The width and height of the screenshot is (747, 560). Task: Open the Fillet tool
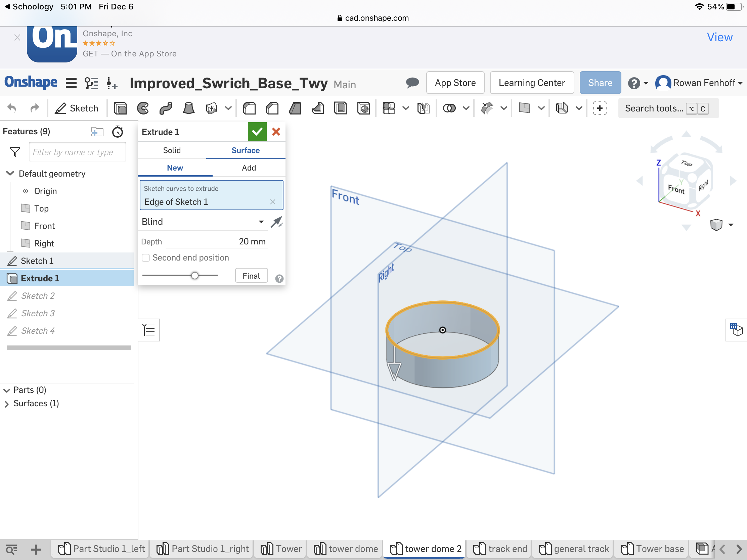point(249,108)
